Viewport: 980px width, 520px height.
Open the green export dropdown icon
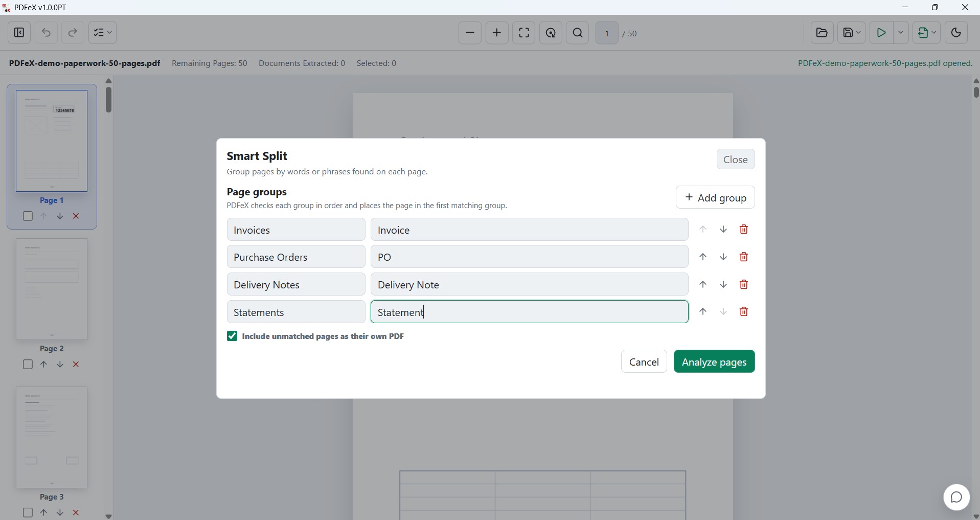[927, 33]
